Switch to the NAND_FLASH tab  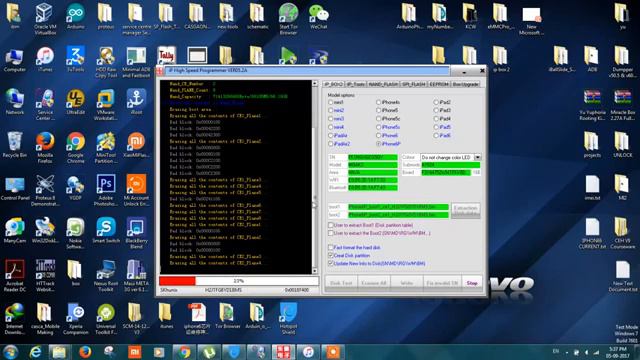tap(383, 84)
